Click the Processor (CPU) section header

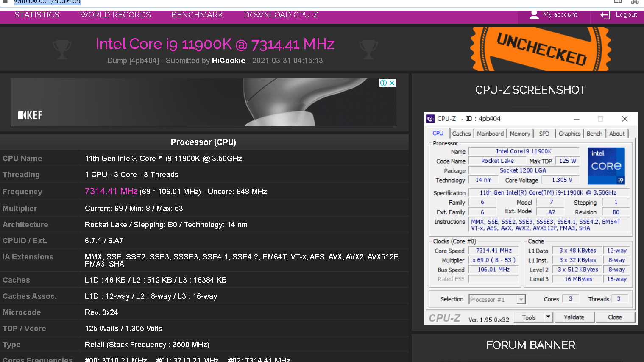click(204, 142)
